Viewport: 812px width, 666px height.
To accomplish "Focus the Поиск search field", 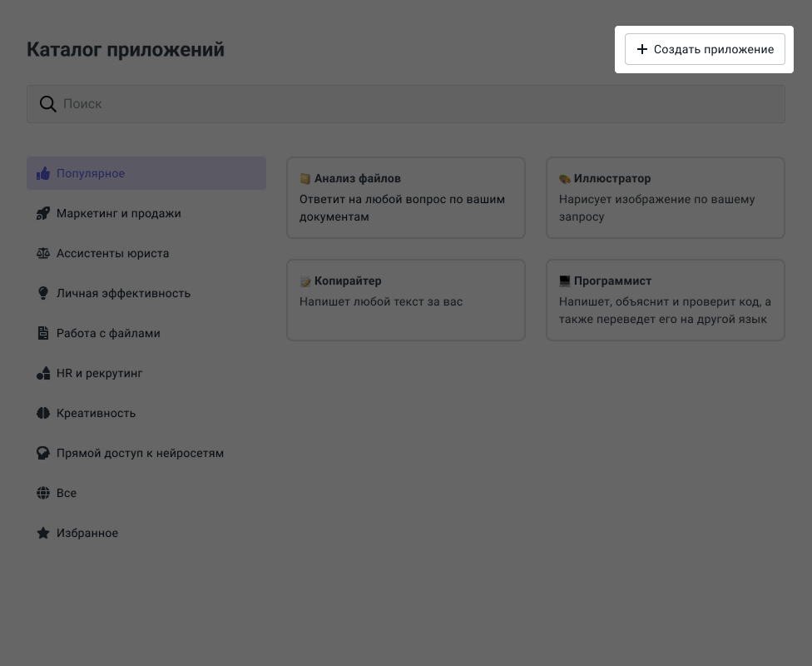I will pos(416,104).
